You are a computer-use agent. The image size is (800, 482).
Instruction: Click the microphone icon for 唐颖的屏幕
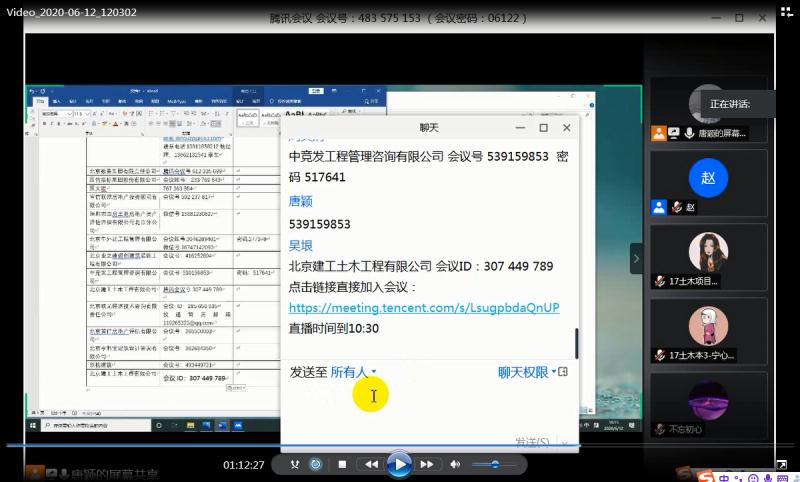click(x=689, y=134)
